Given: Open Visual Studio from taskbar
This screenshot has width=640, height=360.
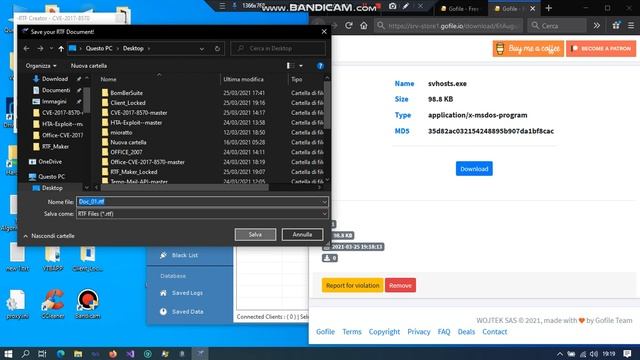Looking at the screenshot, I should click(130, 353).
